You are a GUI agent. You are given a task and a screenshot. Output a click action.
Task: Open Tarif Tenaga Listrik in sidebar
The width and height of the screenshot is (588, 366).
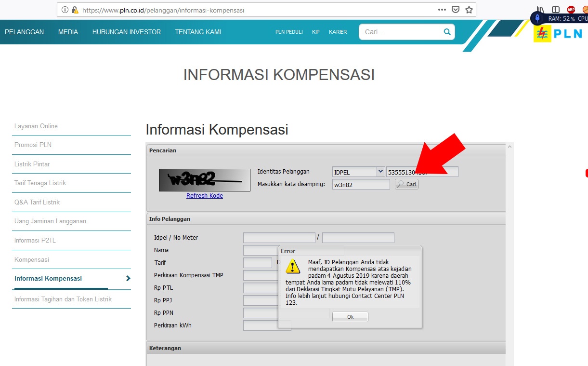[x=40, y=183]
